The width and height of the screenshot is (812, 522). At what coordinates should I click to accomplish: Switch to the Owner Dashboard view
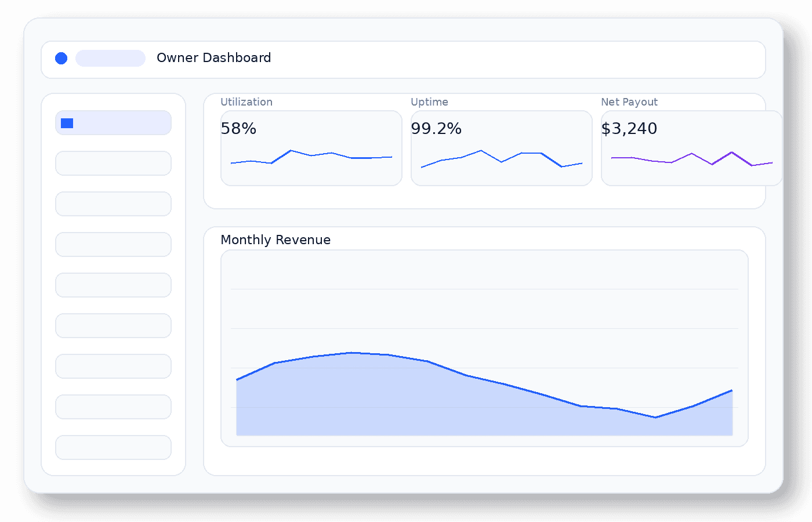click(213, 58)
